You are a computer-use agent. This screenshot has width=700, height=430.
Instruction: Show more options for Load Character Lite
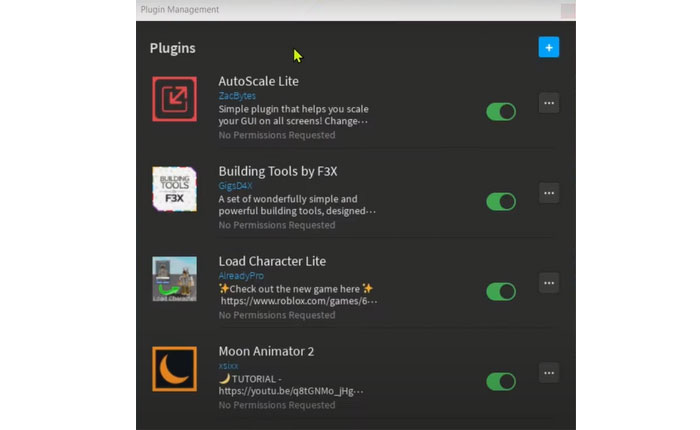point(549,283)
